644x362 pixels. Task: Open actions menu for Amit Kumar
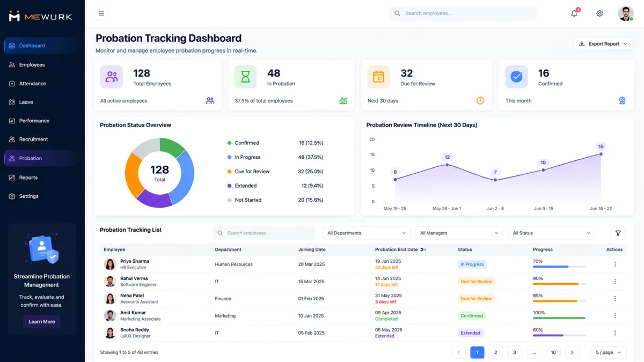click(x=615, y=316)
